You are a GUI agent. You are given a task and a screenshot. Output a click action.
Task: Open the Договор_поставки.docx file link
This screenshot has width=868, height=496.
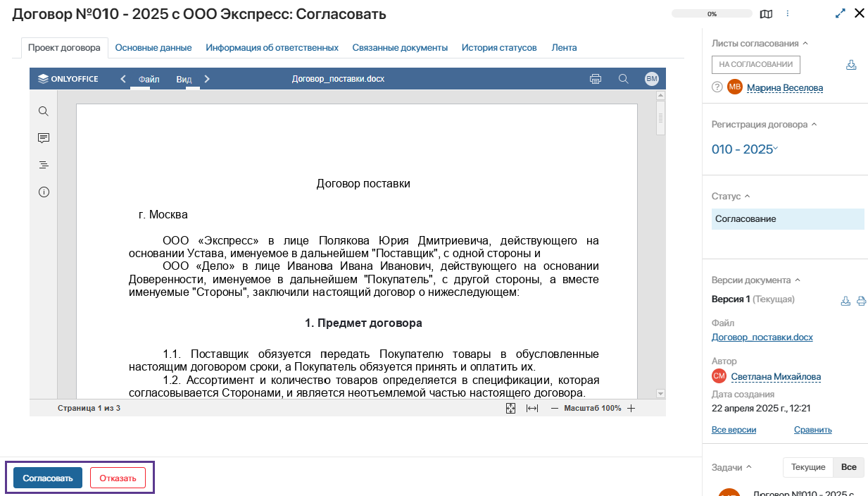click(x=762, y=337)
